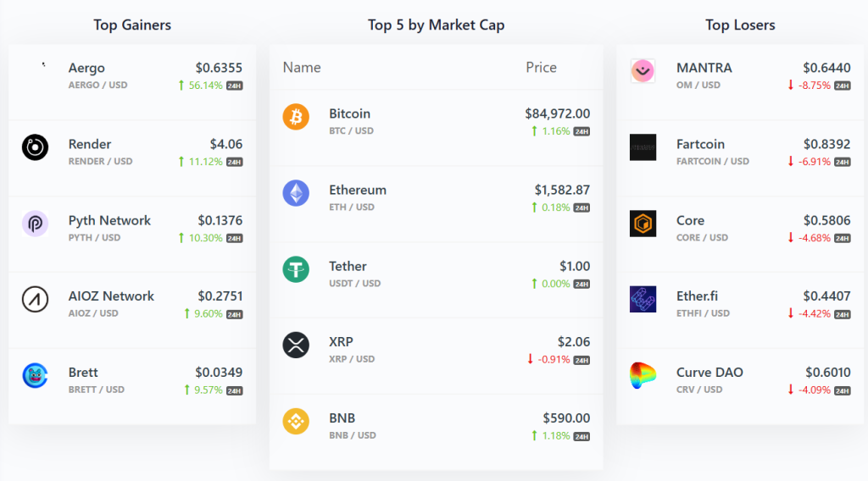Click the Bitcoin orange logo icon
The height and width of the screenshot is (481, 868).
click(296, 117)
